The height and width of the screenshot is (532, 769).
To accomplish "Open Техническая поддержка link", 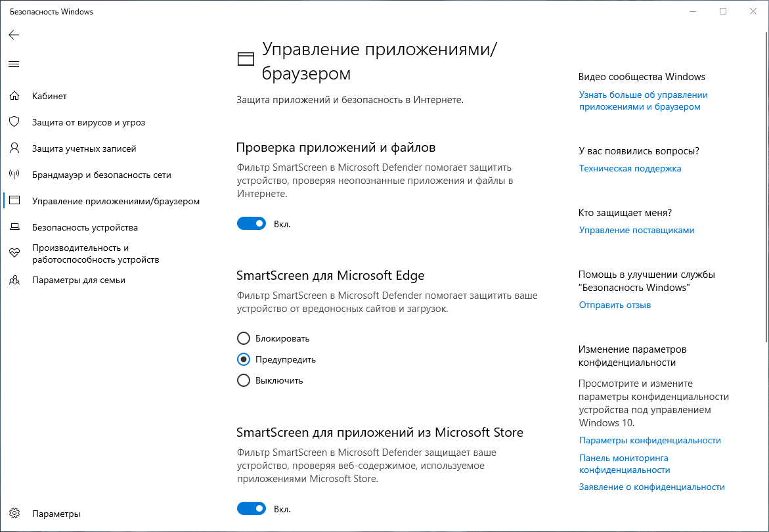I will tap(629, 168).
